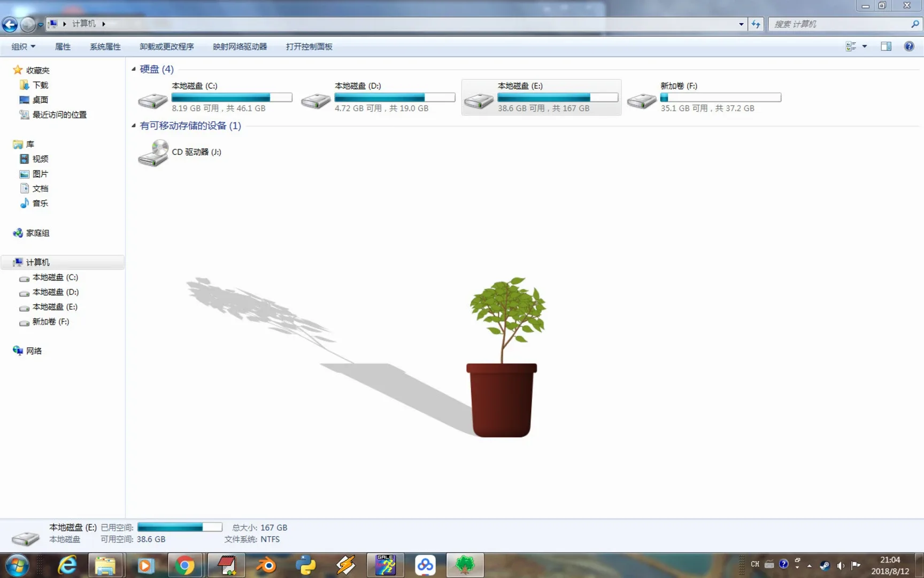This screenshot has height=578, width=924.
Task: Click drive C's capacity usage bar
Action: point(232,97)
